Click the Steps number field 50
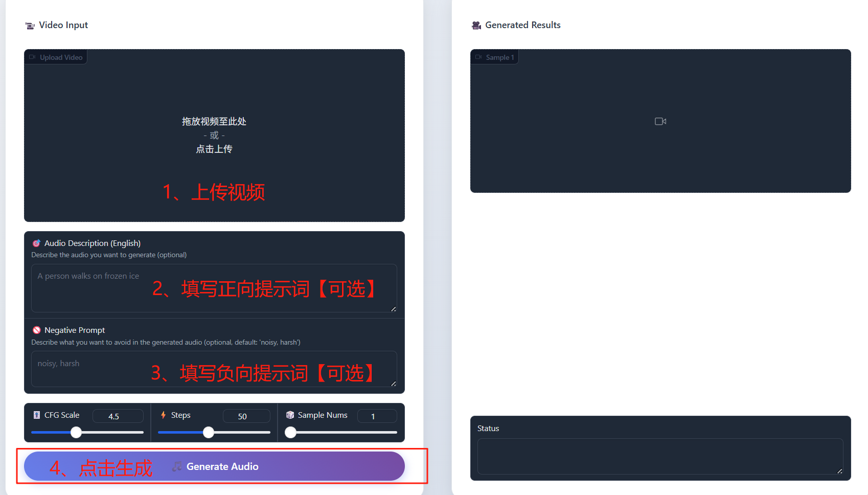This screenshot has width=868, height=495. (246, 416)
